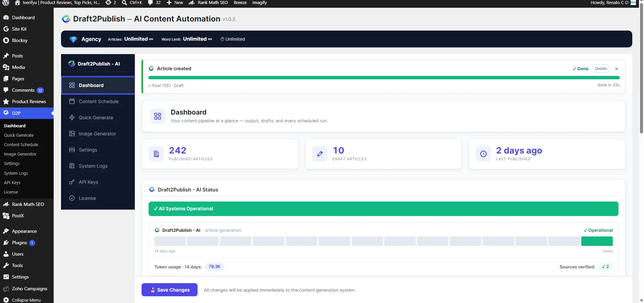Viewport: 644px width, 303px height.
Task: Open the New content menu
Action: pyautogui.click(x=175, y=3)
